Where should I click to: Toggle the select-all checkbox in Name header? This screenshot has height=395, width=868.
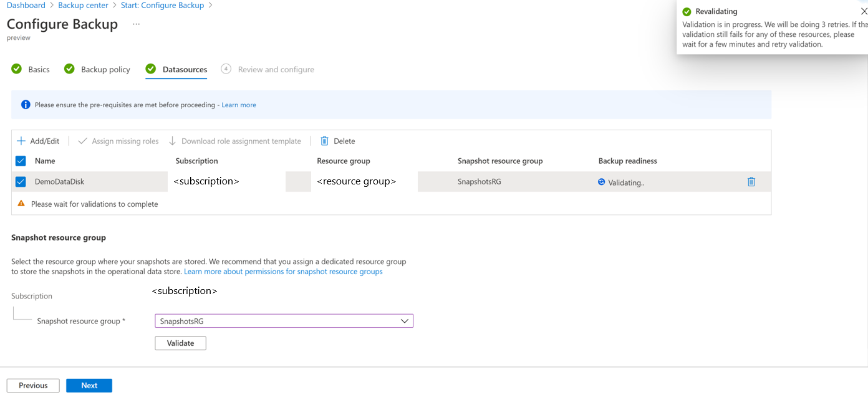point(21,161)
